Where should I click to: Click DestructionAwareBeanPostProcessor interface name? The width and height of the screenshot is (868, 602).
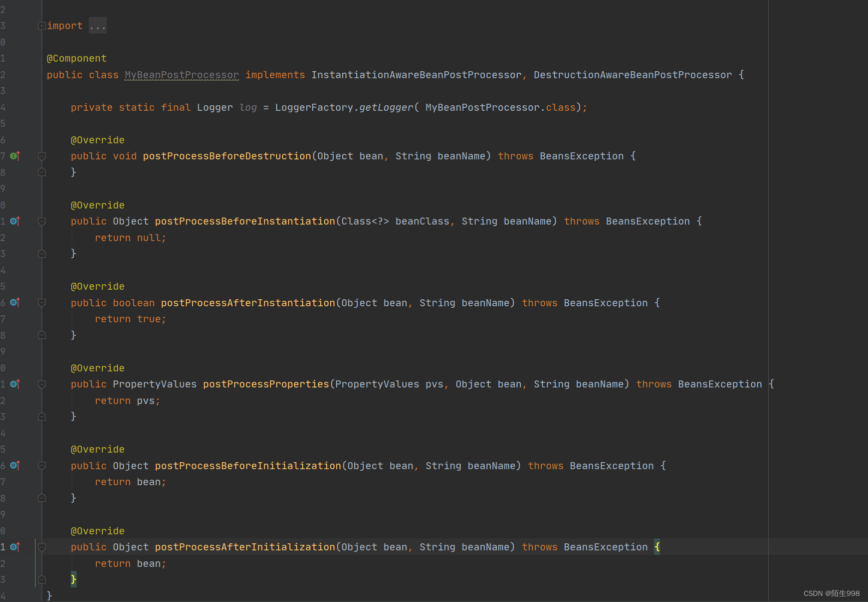(632, 75)
